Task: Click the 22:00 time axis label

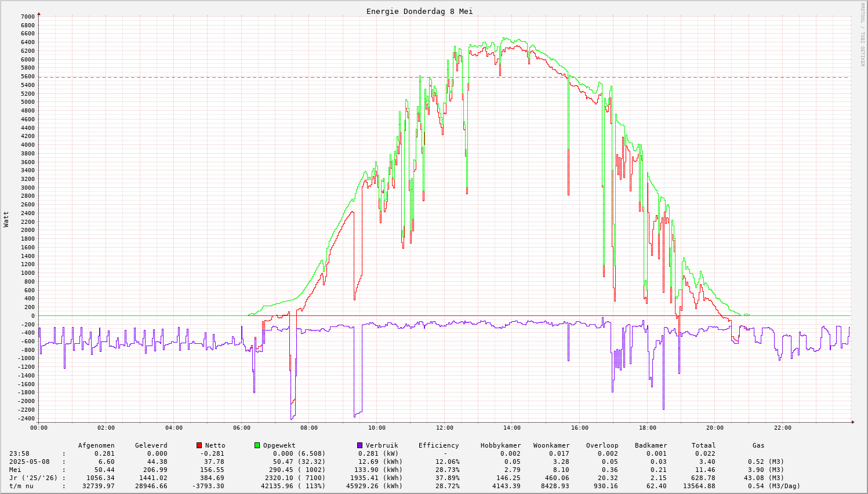Action: 782,428
